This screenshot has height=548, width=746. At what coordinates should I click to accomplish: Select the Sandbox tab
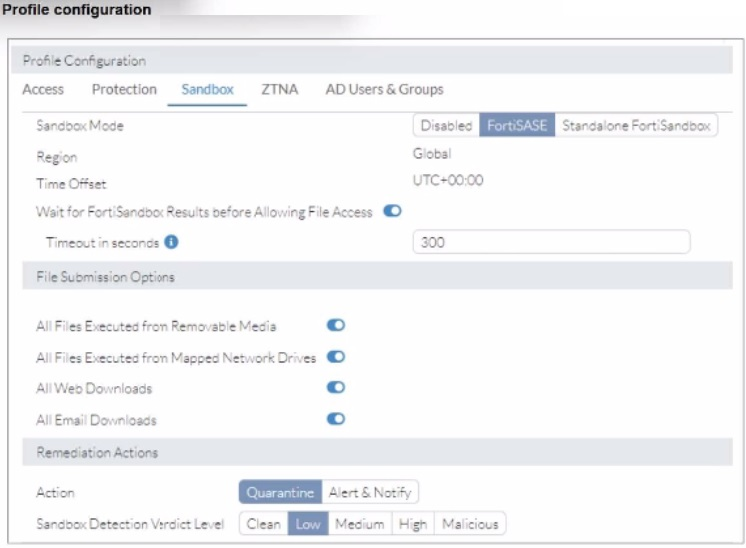pyautogui.click(x=207, y=89)
